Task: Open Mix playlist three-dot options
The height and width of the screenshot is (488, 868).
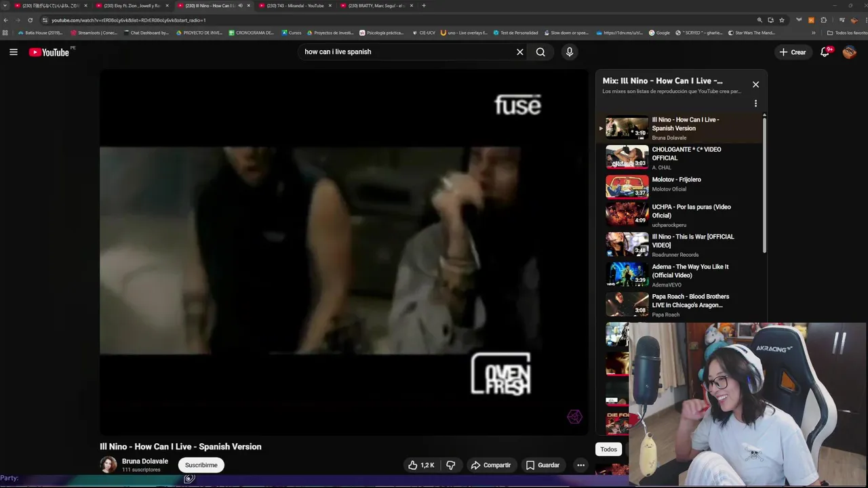Action: (x=755, y=104)
